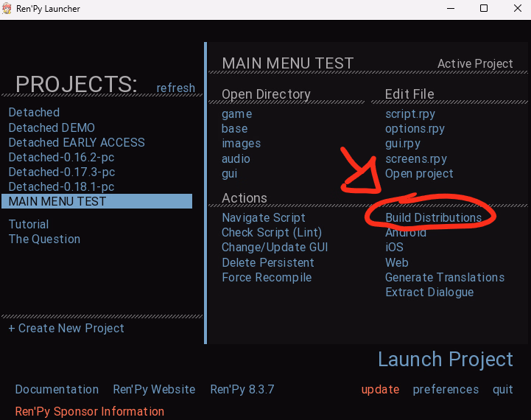Click Build Distributions
531x420 pixels.
click(x=433, y=218)
